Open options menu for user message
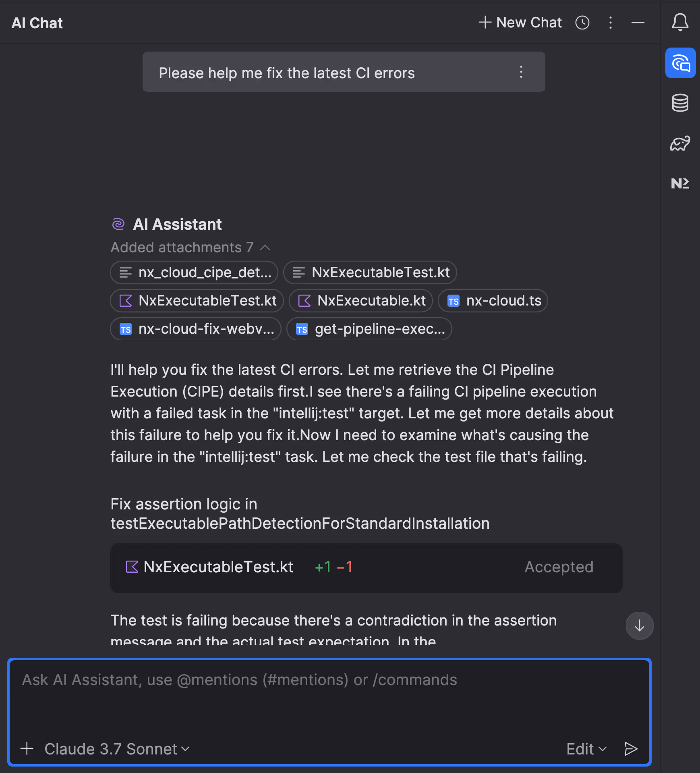Screen dimensions: 700x773 pos(521,73)
